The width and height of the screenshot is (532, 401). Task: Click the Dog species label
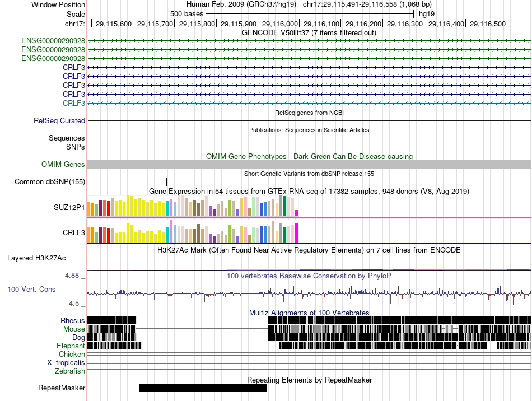(78, 338)
